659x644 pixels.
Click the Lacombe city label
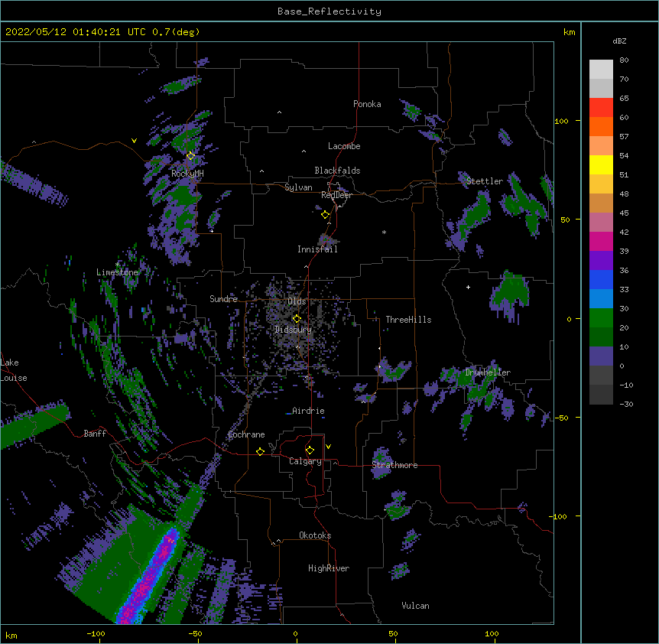coord(344,146)
